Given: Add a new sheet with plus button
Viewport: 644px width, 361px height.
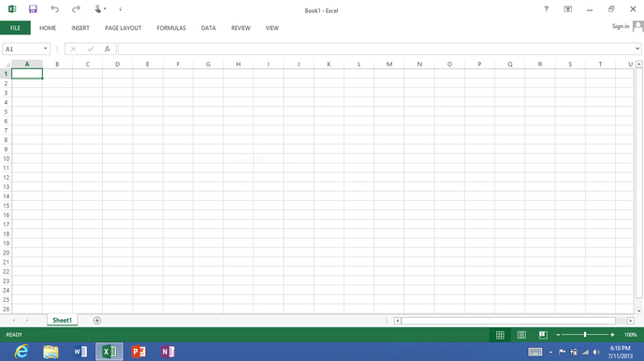Looking at the screenshot, I should pos(97,321).
